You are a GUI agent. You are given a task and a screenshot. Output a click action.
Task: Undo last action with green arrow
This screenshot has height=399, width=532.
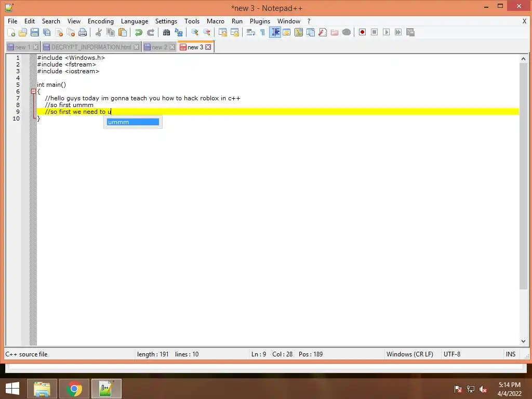(x=138, y=33)
